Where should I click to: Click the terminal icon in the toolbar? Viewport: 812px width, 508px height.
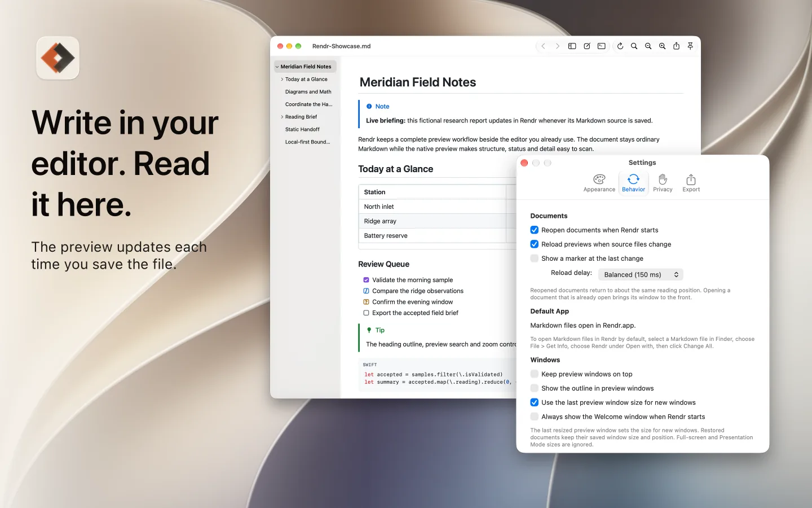(x=602, y=46)
